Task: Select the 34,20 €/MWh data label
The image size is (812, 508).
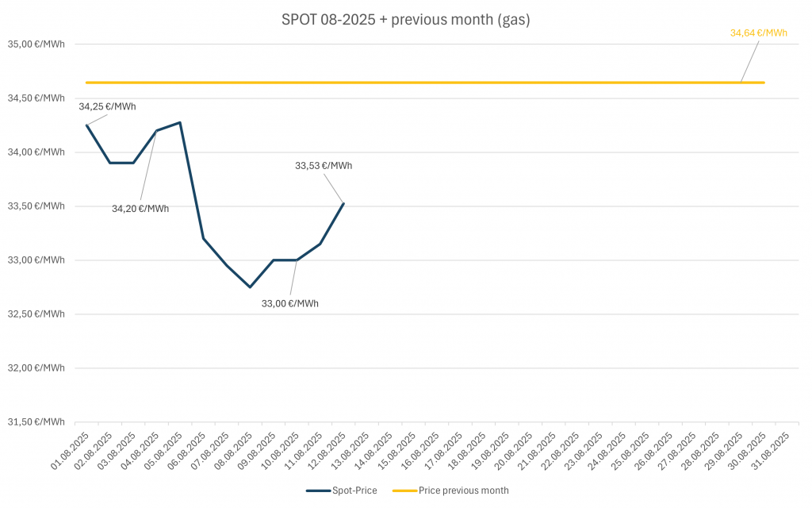Action: coord(140,209)
